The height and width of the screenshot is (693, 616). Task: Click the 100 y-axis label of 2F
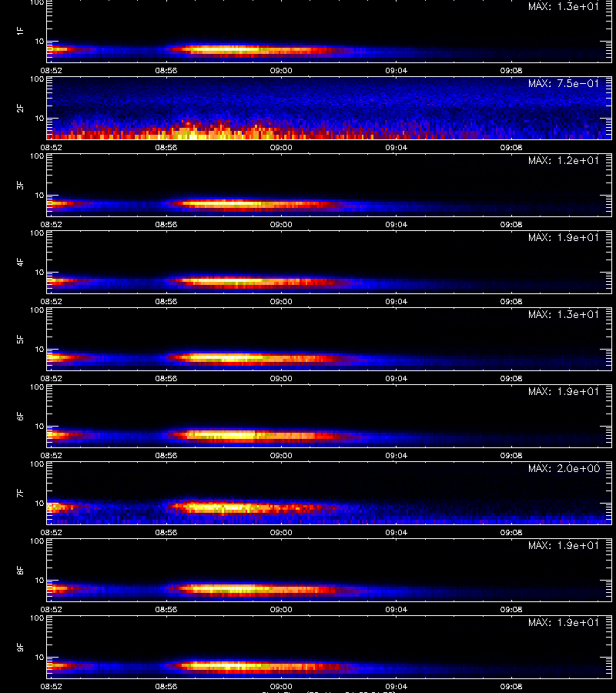pos(37,79)
